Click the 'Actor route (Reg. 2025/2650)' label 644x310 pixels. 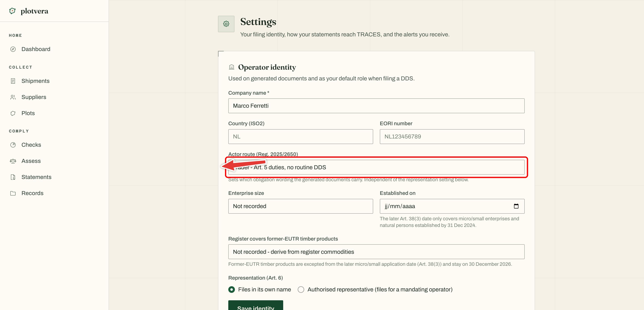coord(263,154)
